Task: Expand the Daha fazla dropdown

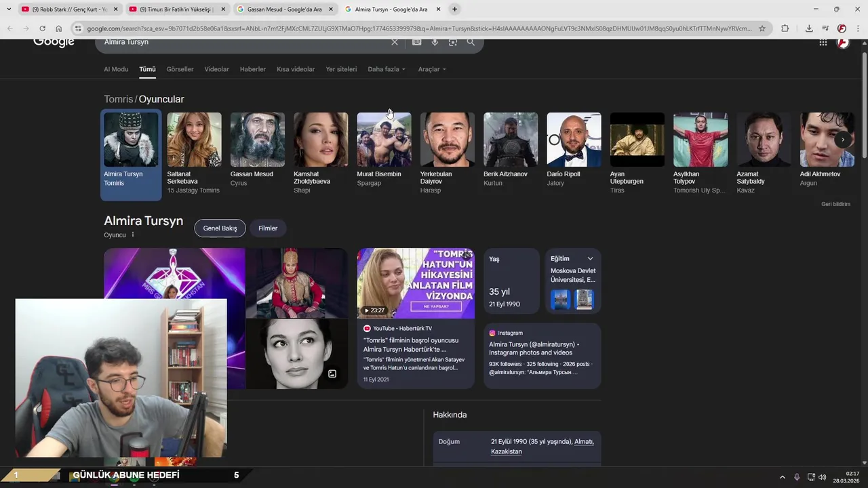Action: click(387, 69)
